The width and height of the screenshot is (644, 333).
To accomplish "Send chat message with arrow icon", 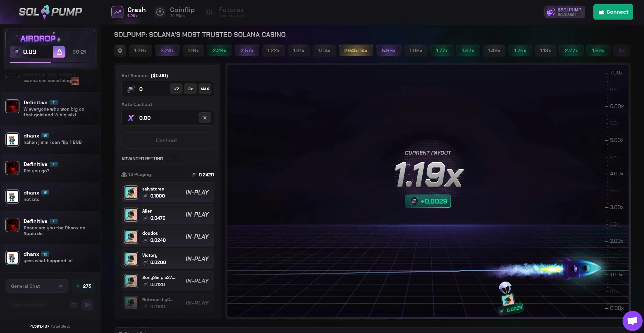I will click(87, 305).
